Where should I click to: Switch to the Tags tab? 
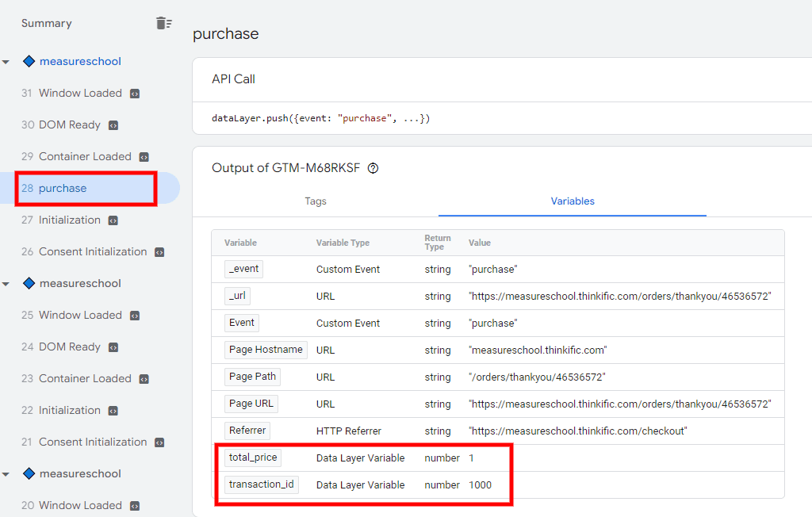pyautogui.click(x=315, y=201)
